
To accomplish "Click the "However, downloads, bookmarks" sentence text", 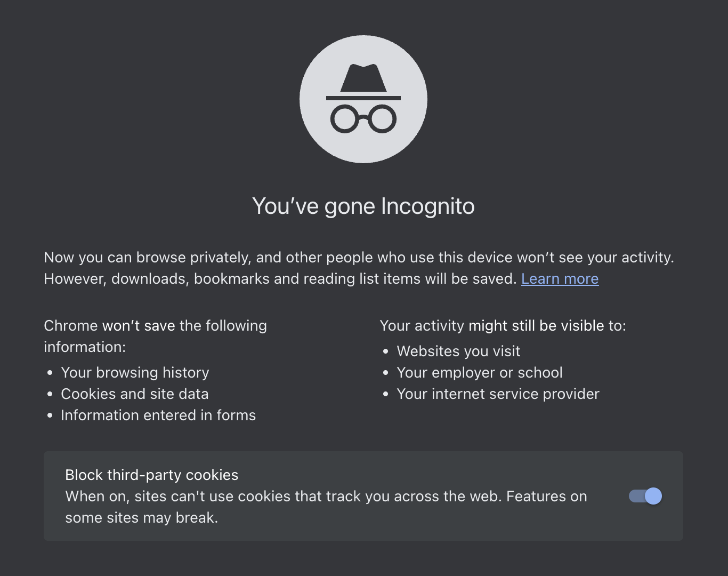I will (x=280, y=279).
